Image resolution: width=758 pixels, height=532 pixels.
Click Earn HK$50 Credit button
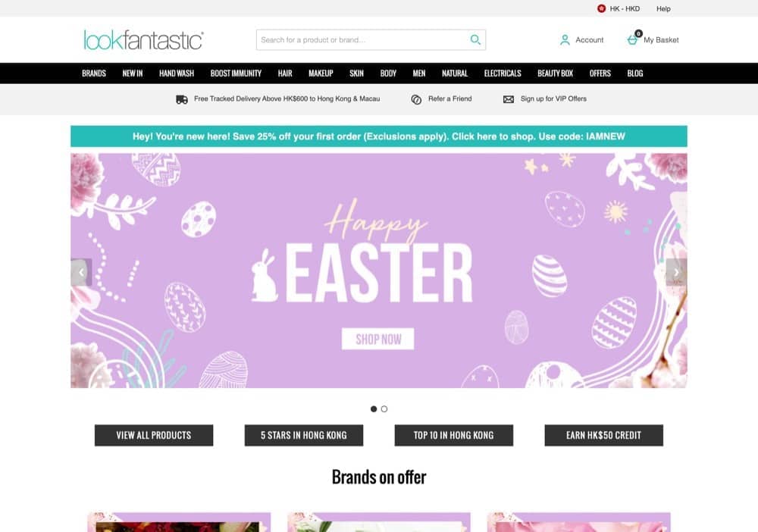[x=604, y=435]
